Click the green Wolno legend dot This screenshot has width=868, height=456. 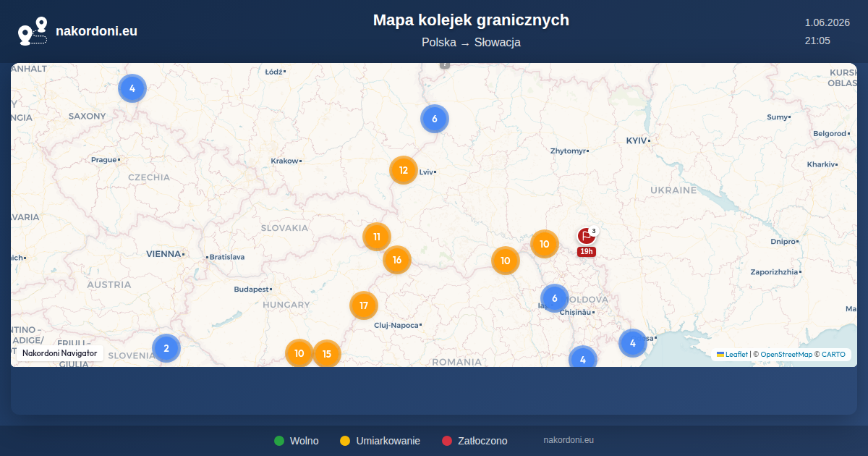point(279,441)
